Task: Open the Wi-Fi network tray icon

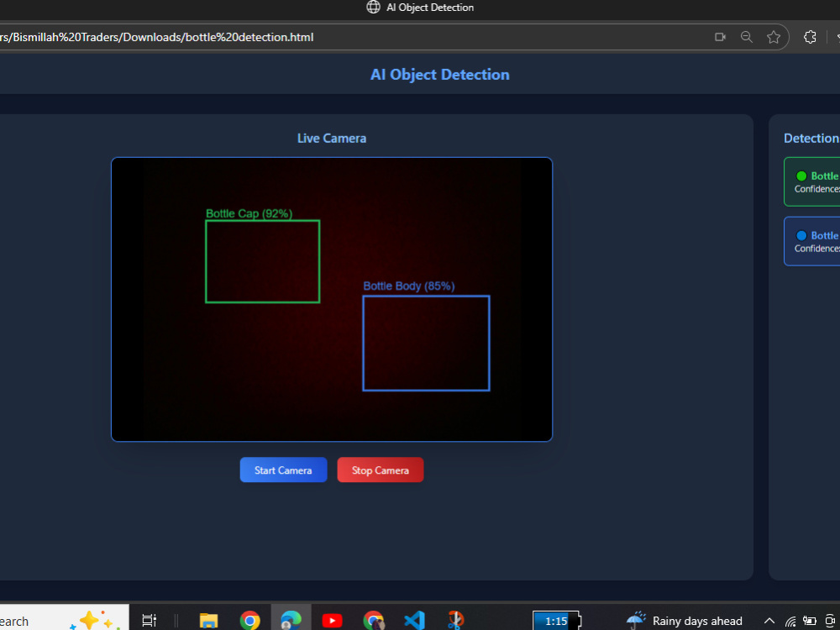Action: click(x=790, y=622)
